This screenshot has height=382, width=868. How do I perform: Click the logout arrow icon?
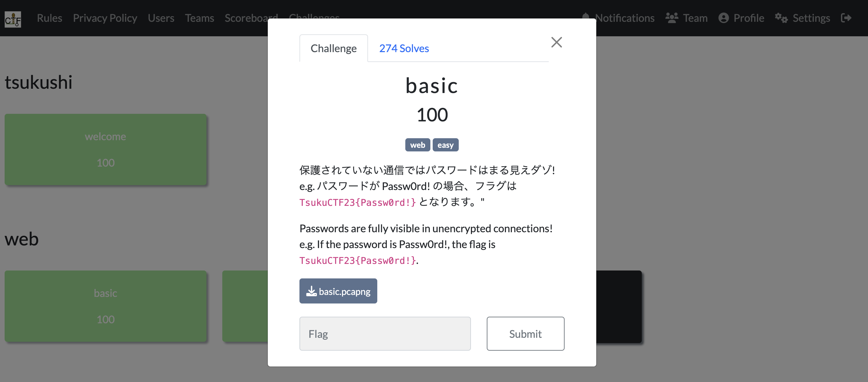tap(846, 18)
